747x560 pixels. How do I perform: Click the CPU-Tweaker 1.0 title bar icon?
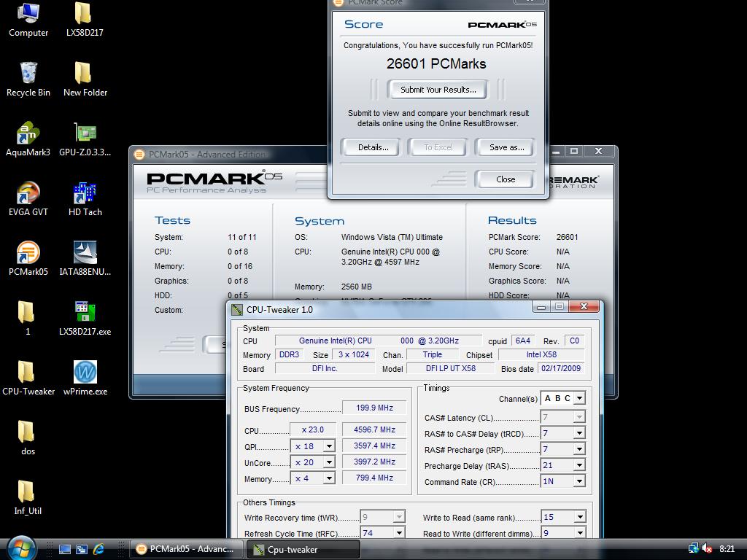pyautogui.click(x=237, y=309)
